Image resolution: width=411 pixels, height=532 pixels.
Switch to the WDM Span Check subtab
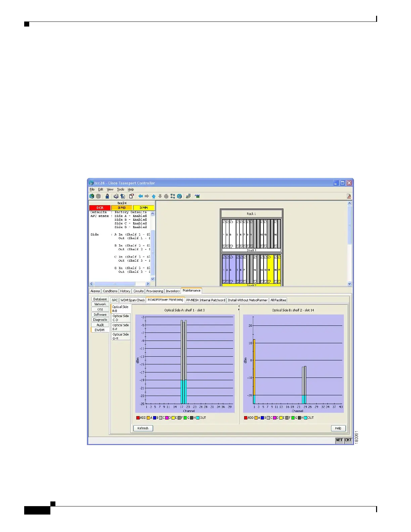133,300
